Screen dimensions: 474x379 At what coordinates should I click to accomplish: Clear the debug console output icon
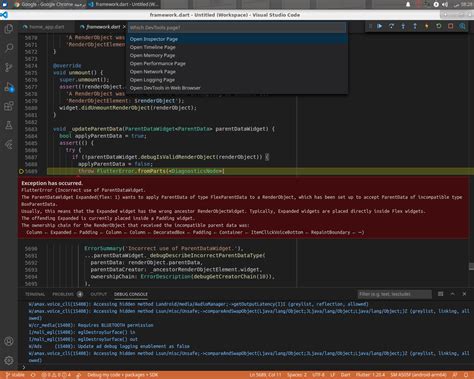(441, 294)
